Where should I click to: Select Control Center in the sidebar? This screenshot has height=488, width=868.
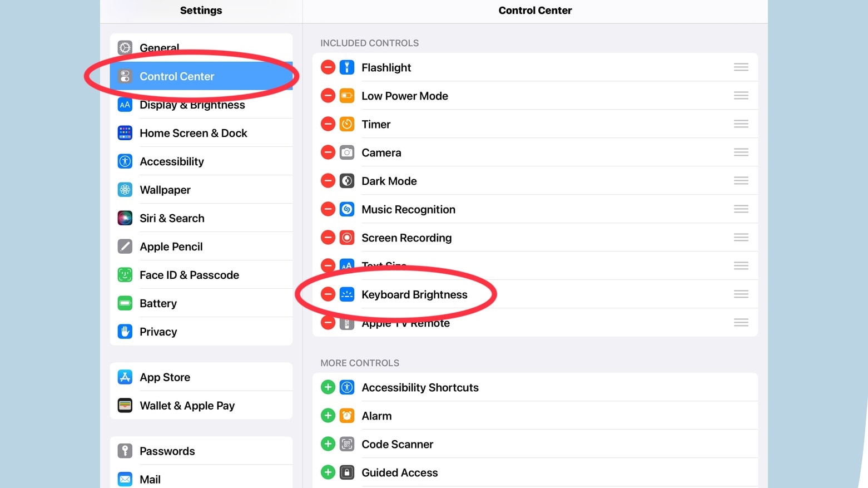pos(177,77)
